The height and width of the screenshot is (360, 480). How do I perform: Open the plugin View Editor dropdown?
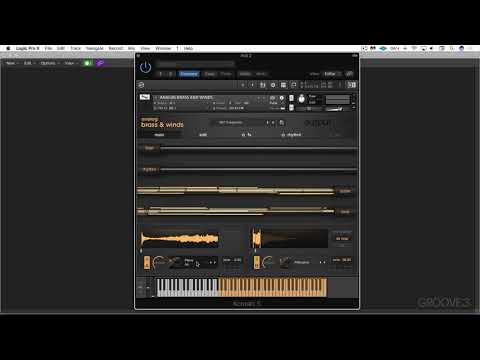click(332, 74)
